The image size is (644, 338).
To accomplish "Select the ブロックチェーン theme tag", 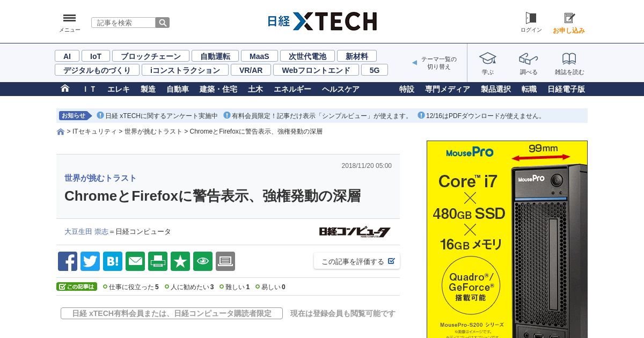I will coord(151,56).
